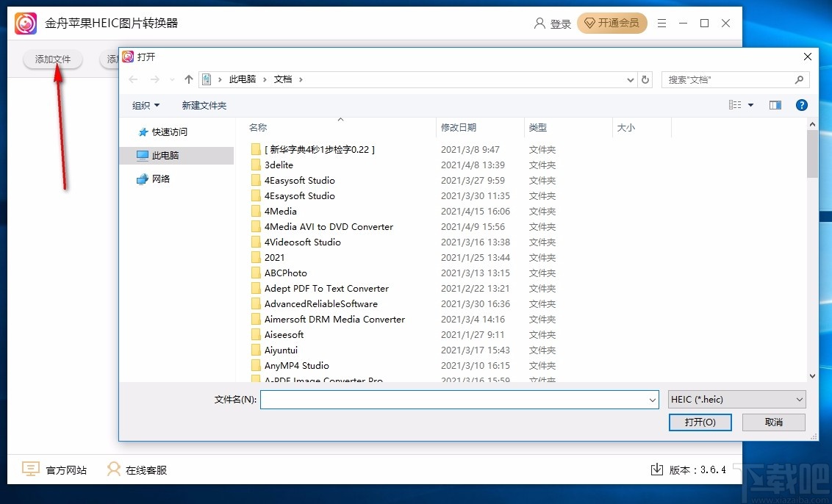Screen dimensions: 832x504
Task: Open the 组织 dropdown
Action: pyautogui.click(x=145, y=105)
